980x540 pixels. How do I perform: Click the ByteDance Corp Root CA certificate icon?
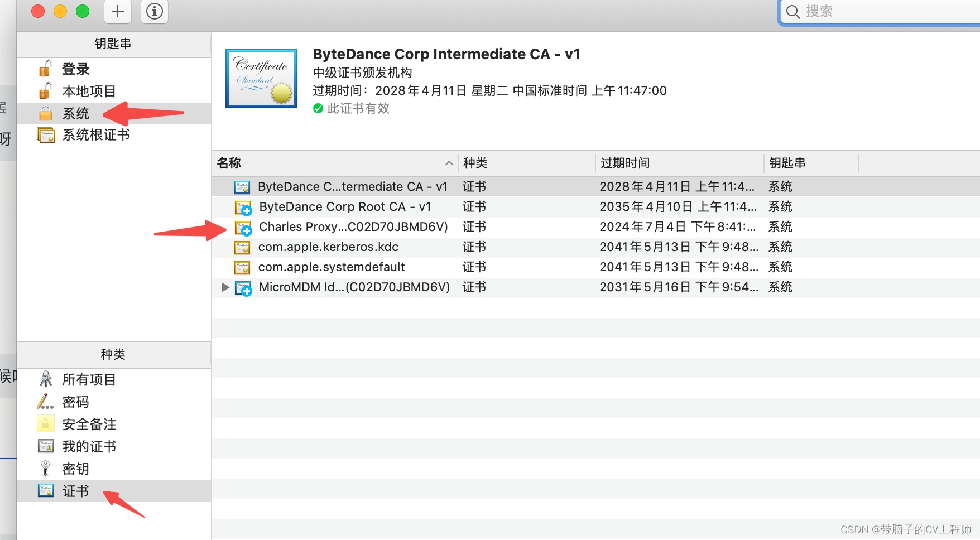243,208
